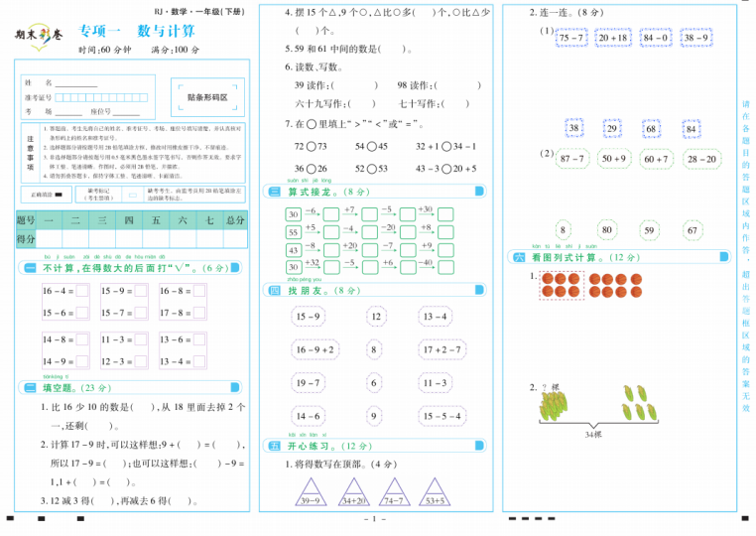Click the 16 − 9 + 2 oval
Image resolution: width=756 pixels, height=536 pixels.
[x=314, y=349]
